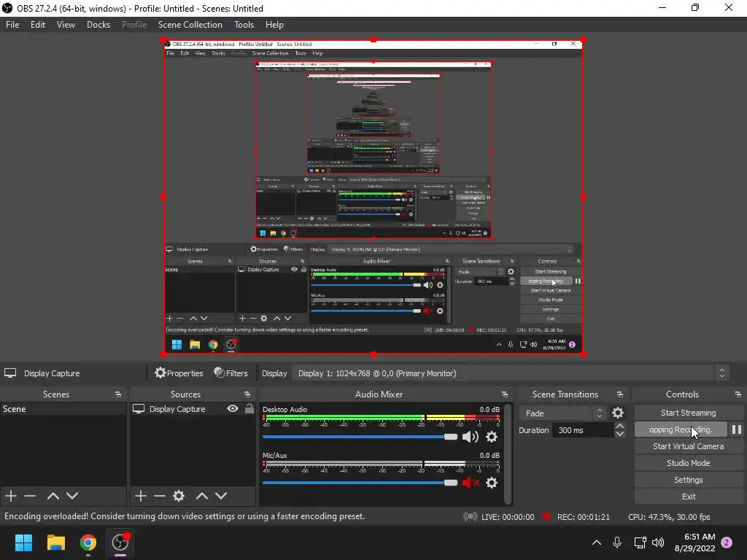Open the Windows Start menu
This screenshot has width=747, height=560.
(x=23, y=542)
